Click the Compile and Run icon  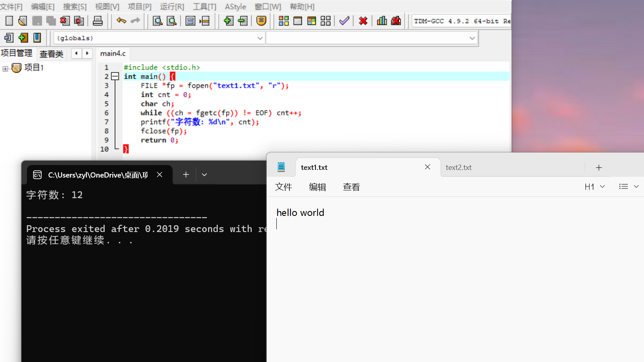click(x=311, y=21)
